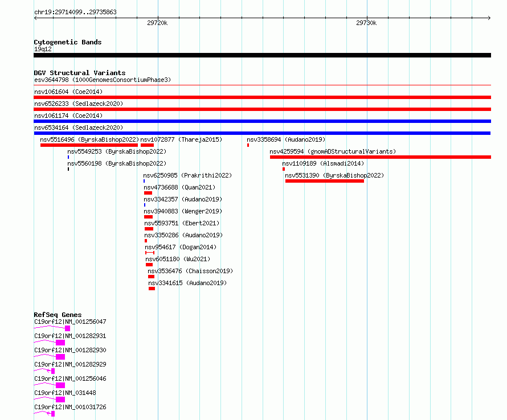Click the 29730k ruler position label

click(x=366, y=23)
